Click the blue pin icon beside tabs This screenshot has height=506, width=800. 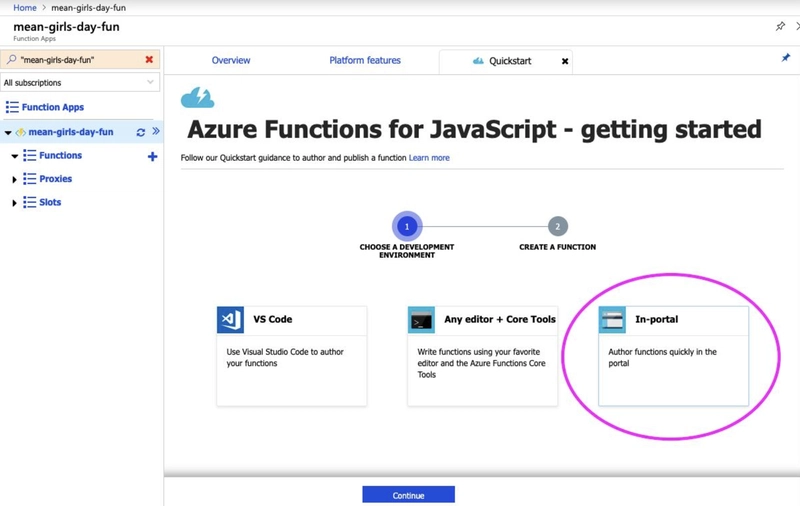(x=786, y=58)
